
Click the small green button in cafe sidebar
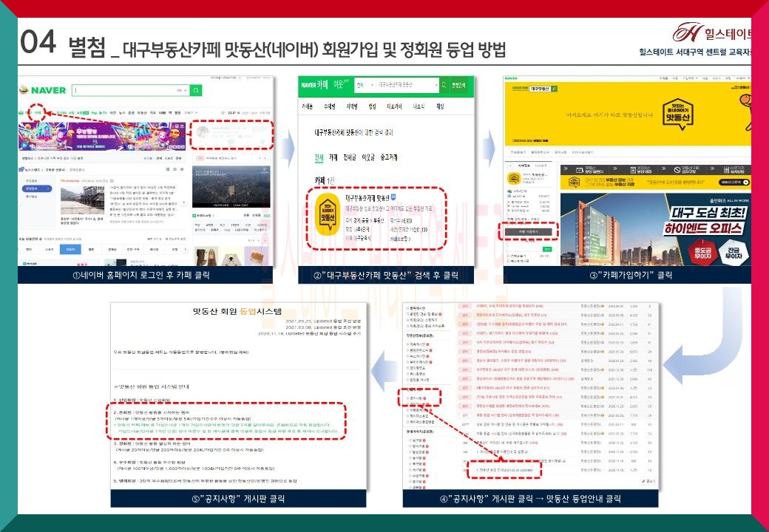pos(547,249)
